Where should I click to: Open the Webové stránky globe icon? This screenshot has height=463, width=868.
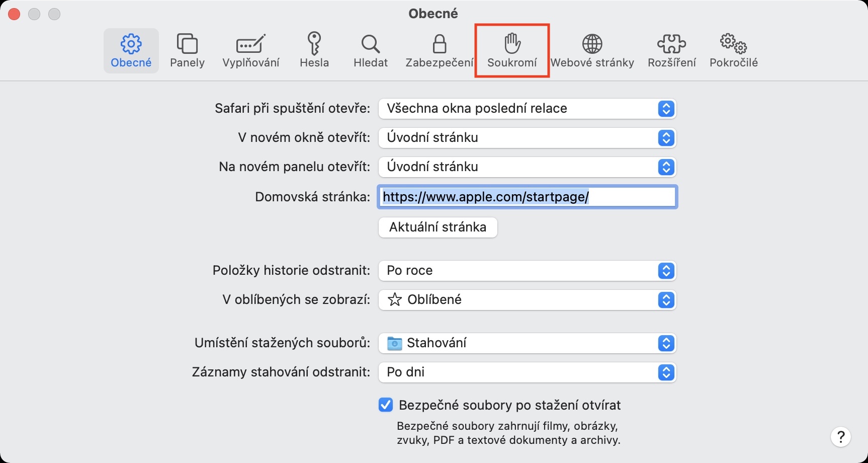[x=592, y=44]
